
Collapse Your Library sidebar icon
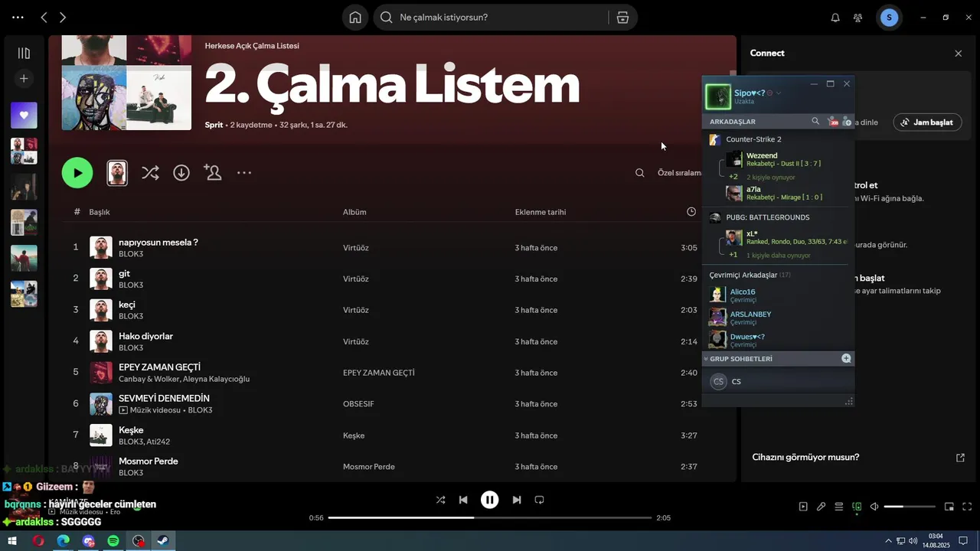[24, 53]
